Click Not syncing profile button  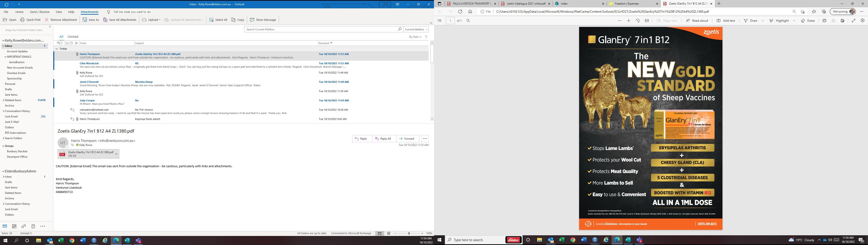tap(843, 12)
